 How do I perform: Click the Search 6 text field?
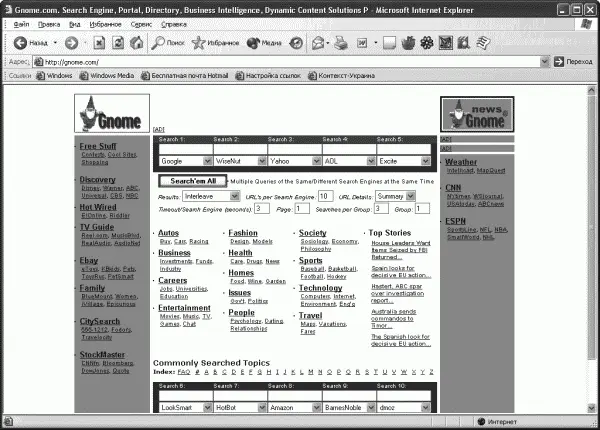pos(186,396)
